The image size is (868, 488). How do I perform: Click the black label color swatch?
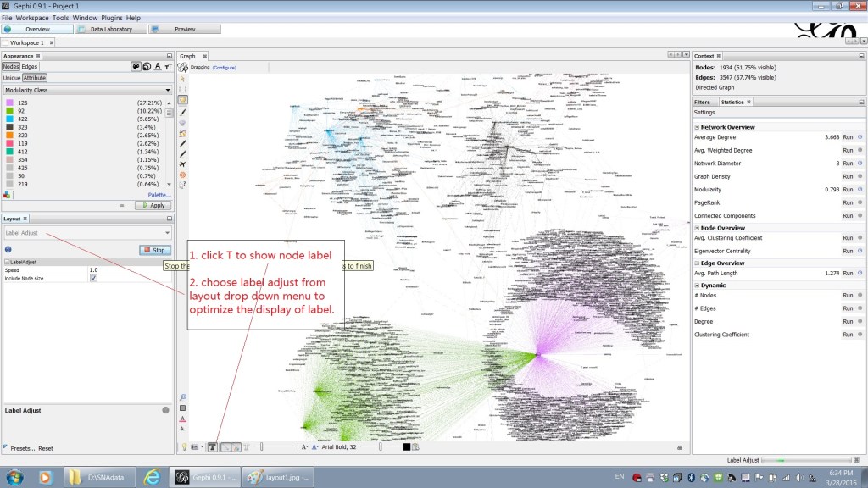tap(407, 446)
